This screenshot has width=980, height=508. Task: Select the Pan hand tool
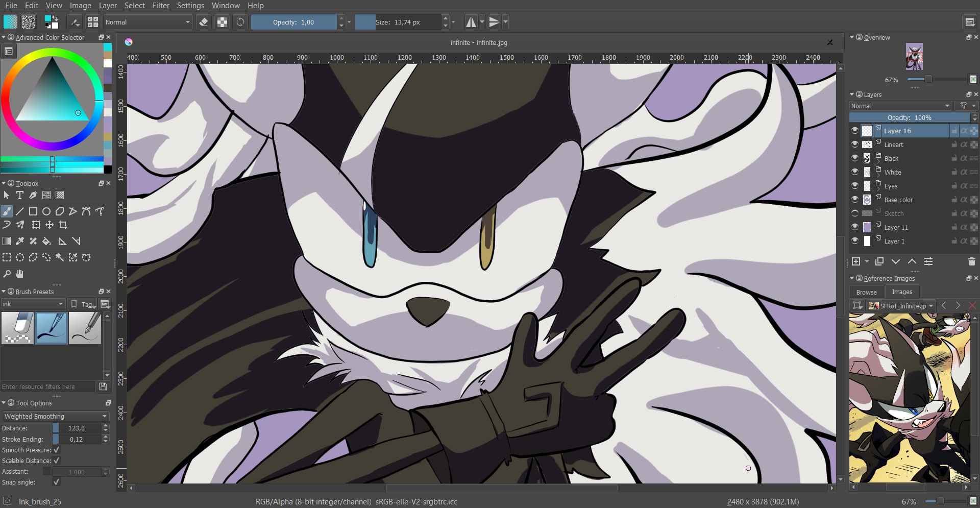point(20,274)
